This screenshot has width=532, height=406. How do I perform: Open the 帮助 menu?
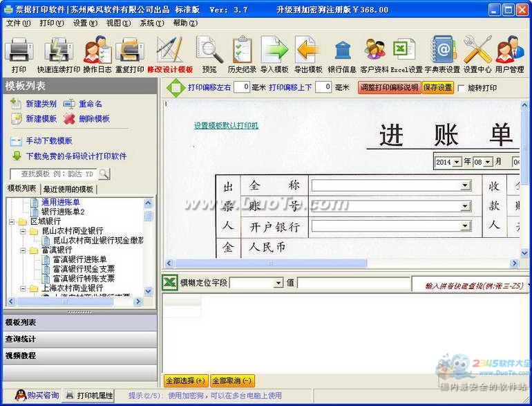coord(185,23)
